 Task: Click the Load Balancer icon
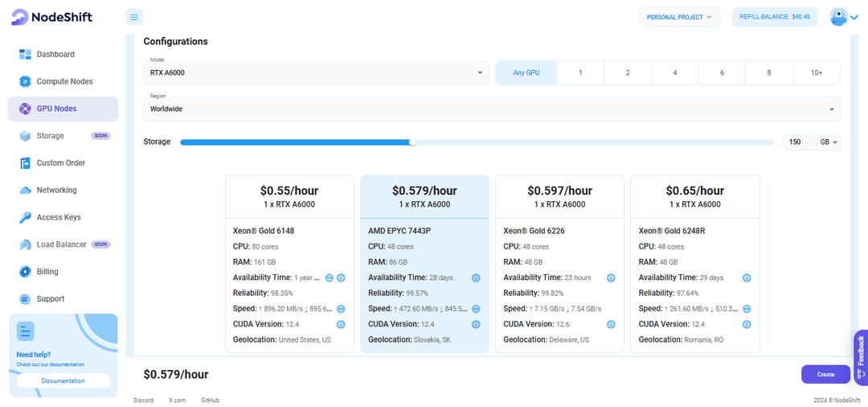(x=25, y=245)
